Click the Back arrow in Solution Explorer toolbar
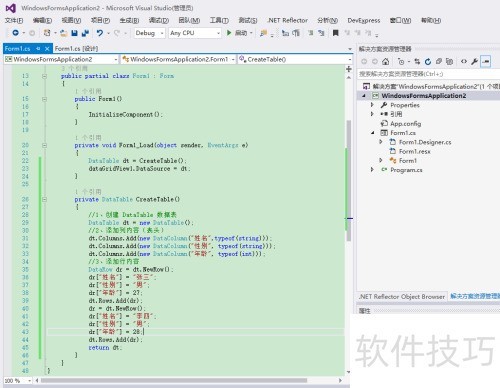 pyautogui.click(x=364, y=61)
